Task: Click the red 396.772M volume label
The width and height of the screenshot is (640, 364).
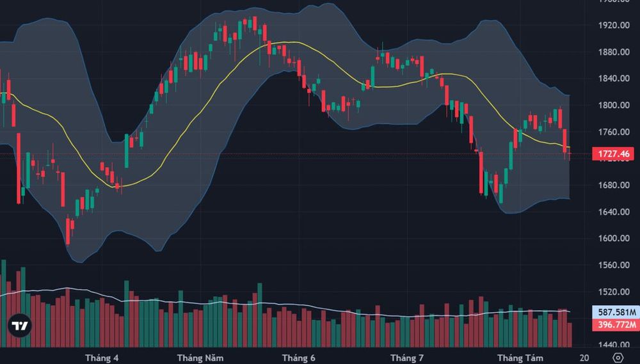Action: (616, 325)
